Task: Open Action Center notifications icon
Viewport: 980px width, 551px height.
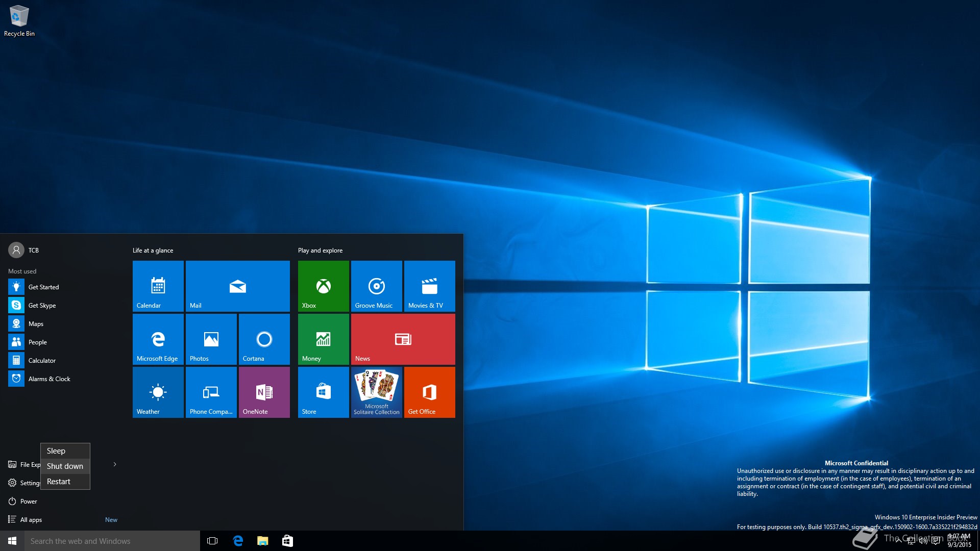Action: 936,541
